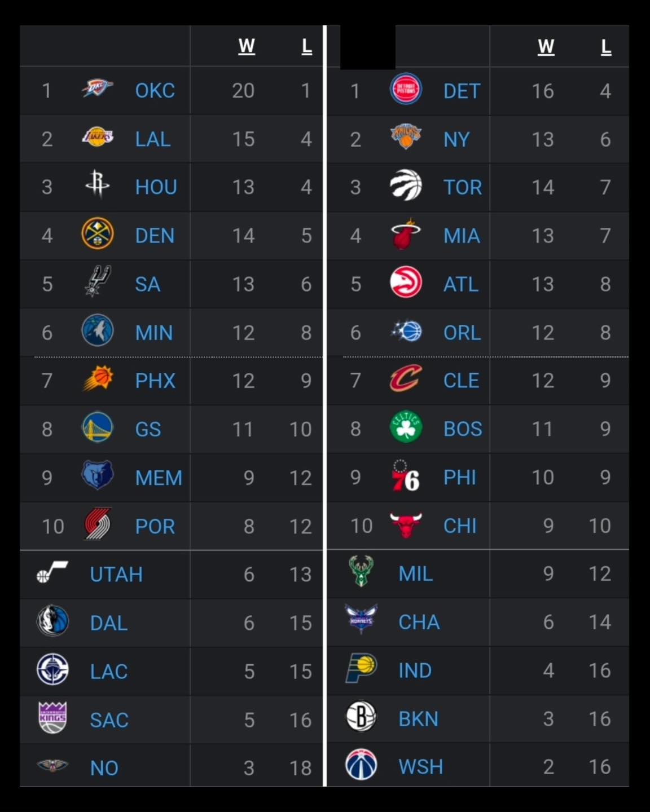Click the Boston Celtics shamrock logo
Screen dimensions: 650x812
[406, 427]
